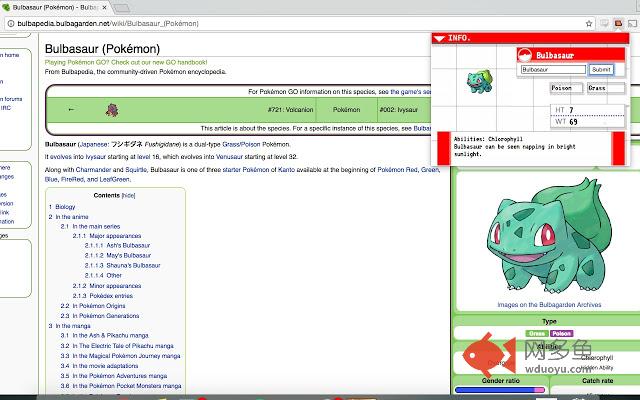
Task: Open the IRC link in left sidebar
Action: [x=6, y=108]
